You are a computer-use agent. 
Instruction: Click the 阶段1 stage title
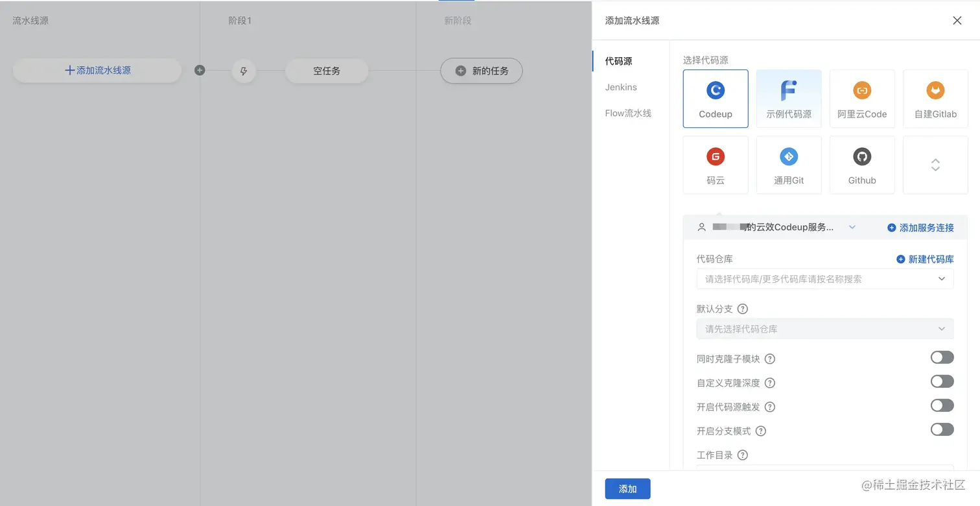[x=240, y=21]
